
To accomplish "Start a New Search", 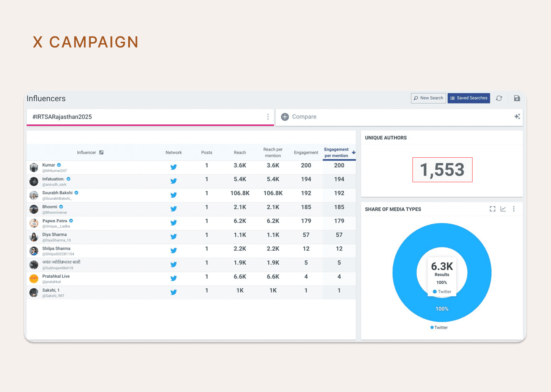I will point(428,98).
